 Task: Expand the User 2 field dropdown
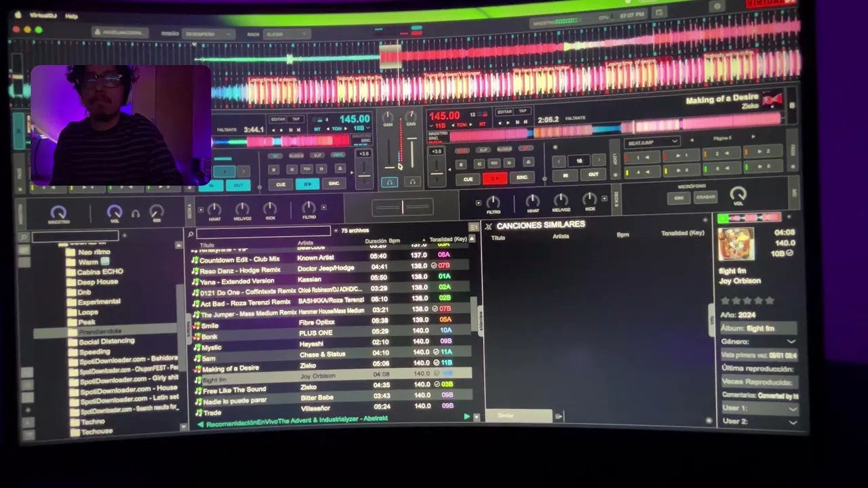(793, 422)
